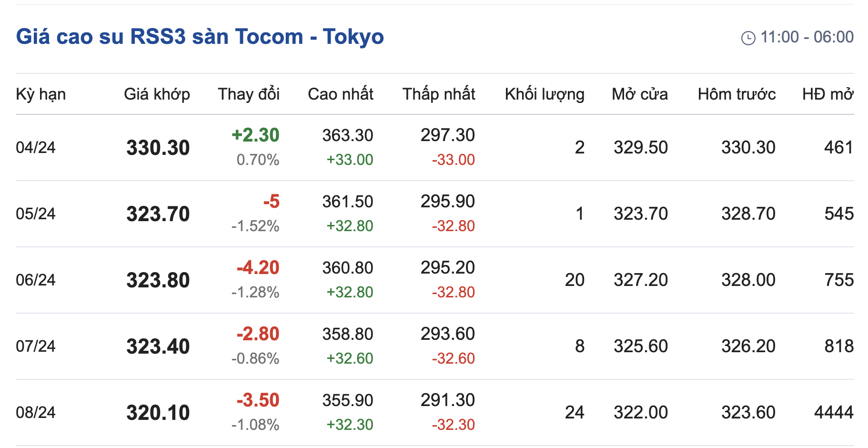Click the 320.10 matched price
The width and height of the screenshot is (868, 448).
click(158, 413)
